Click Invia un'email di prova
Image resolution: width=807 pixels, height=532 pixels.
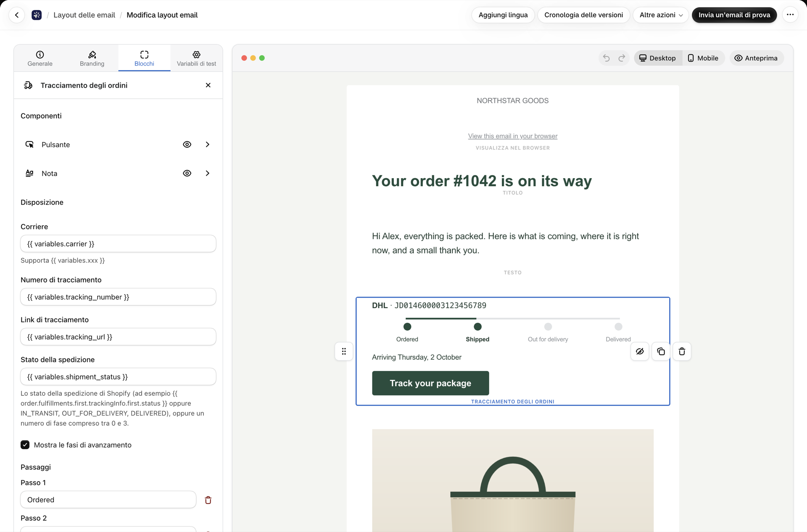[734, 15]
